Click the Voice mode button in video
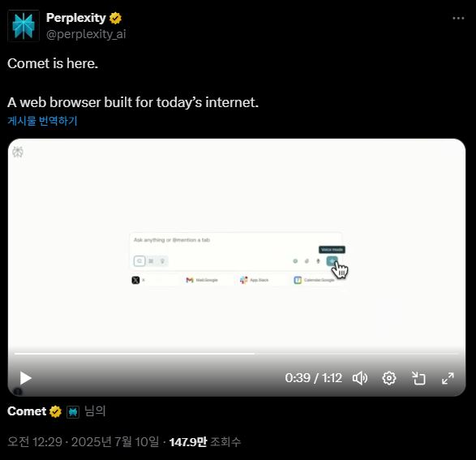This screenshot has width=476, height=460. tap(332, 260)
